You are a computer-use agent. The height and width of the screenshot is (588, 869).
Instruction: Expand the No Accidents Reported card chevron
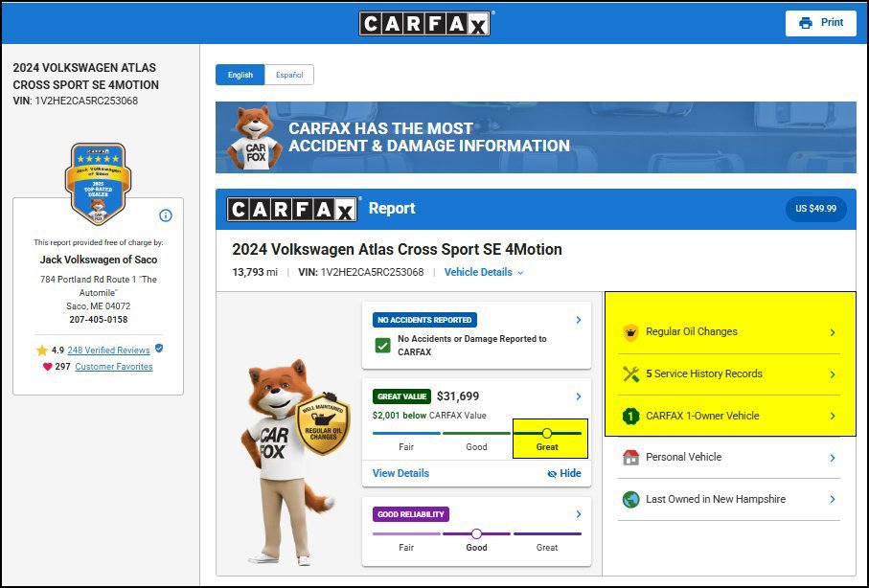[x=579, y=320]
